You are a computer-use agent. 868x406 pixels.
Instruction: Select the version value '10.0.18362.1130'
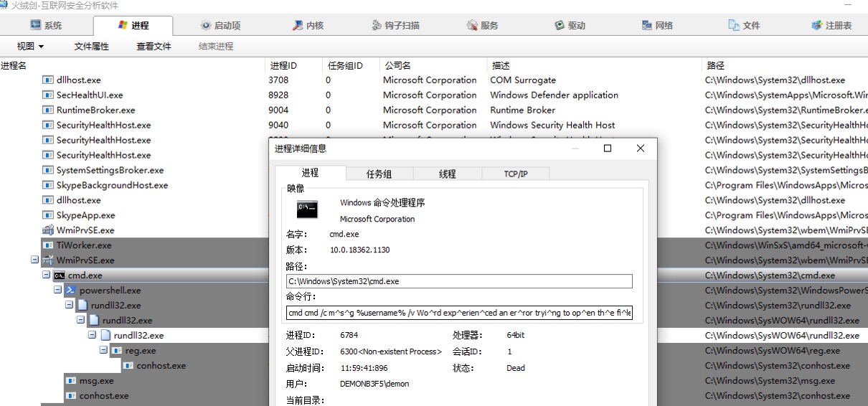click(359, 250)
